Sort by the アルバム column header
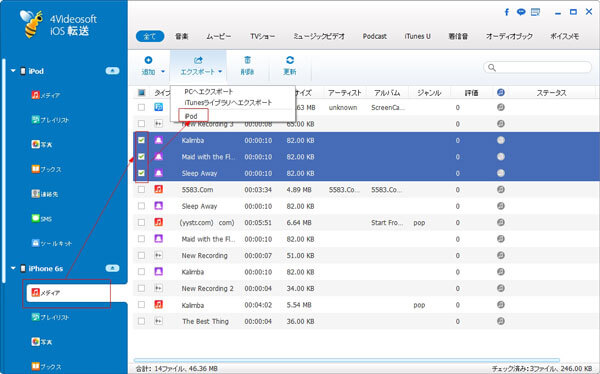 [387, 93]
